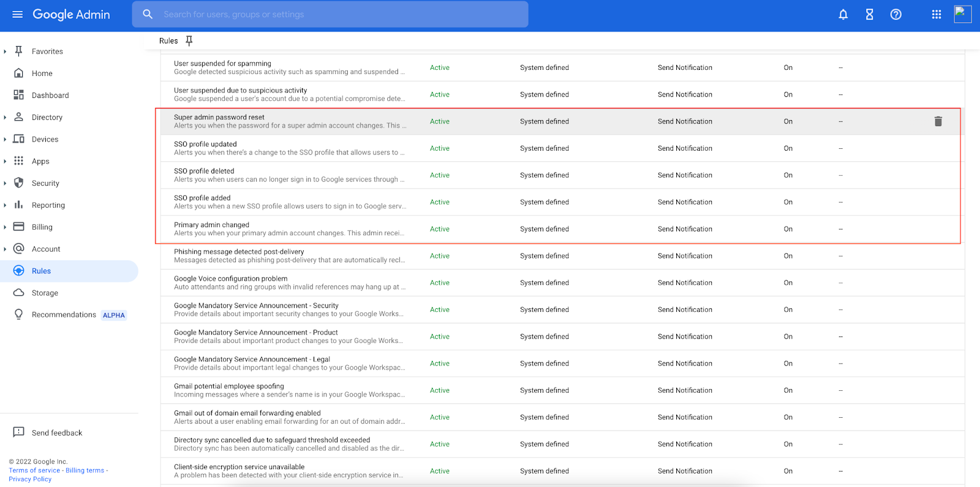Click the Home house icon
Viewport: 980px width, 487px height.
pyautogui.click(x=19, y=73)
